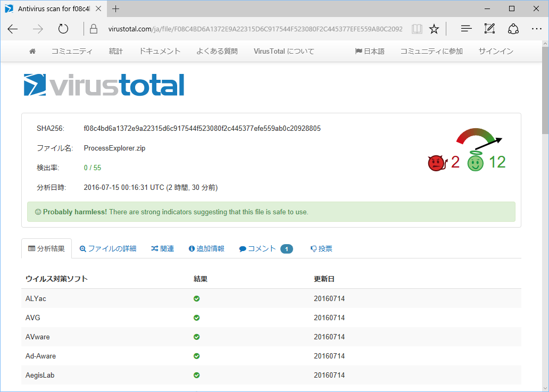Click Ad-Aware green check result
Viewport: 549px width, 392px height.
197,356
